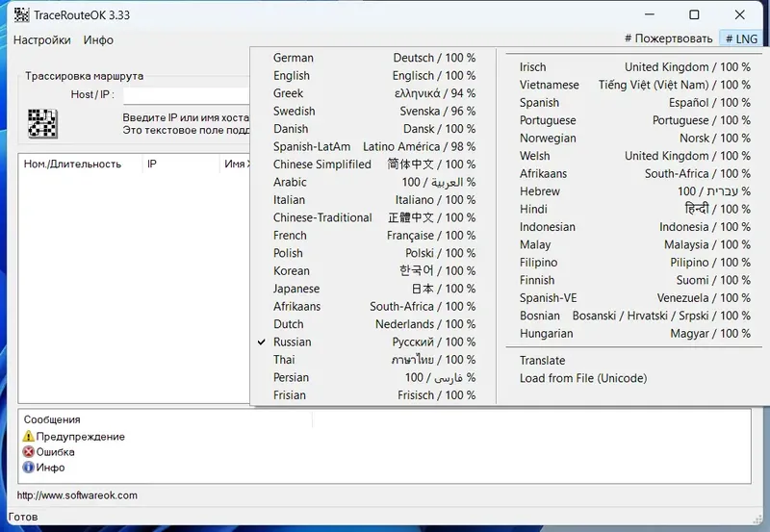This screenshot has width=770, height=532.
Task: Select Finnish Suomi language
Action: (634, 280)
